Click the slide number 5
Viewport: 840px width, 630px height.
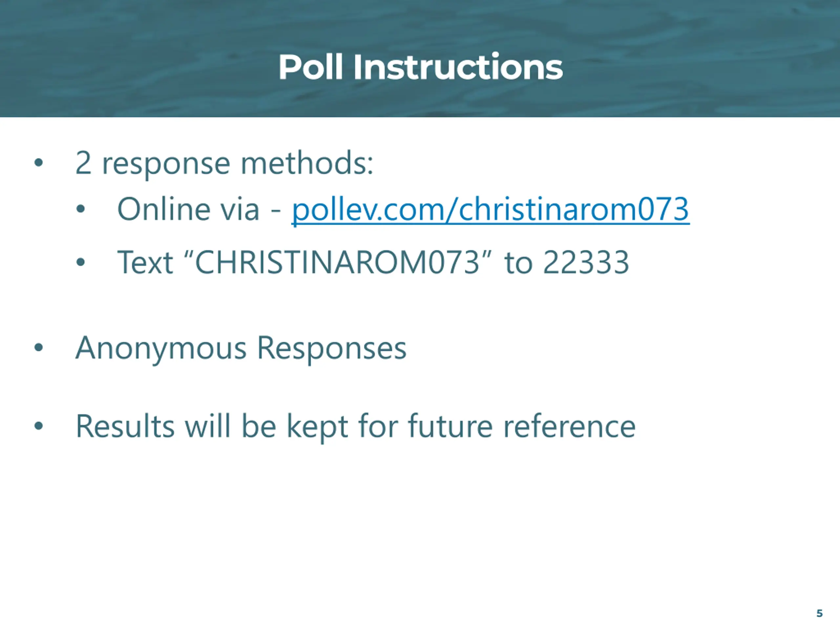click(x=820, y=613)
